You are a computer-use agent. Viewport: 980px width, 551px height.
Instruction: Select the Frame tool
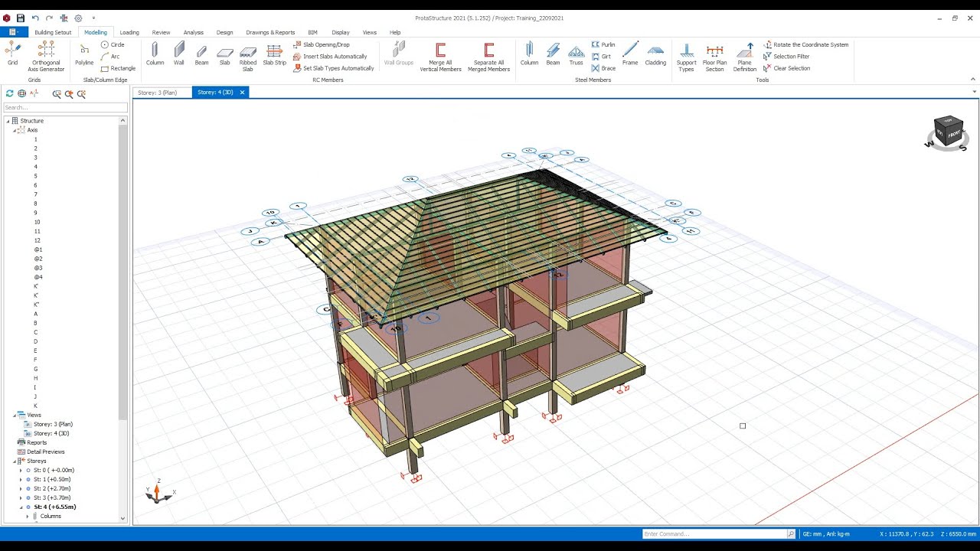click(630, 54)
